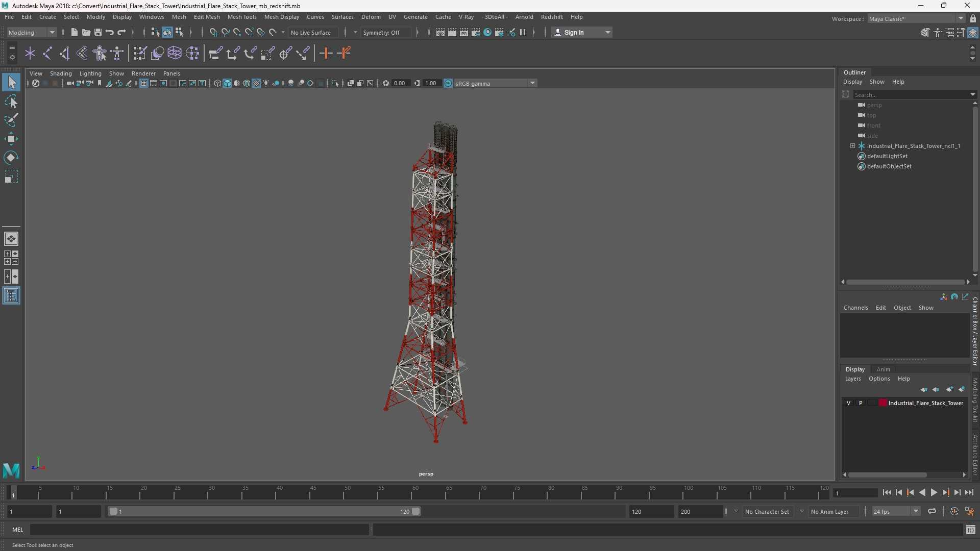Click the Outliner Search field

(x=911, y=94)
